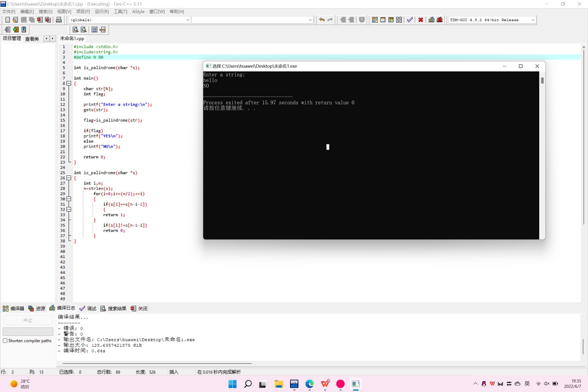The image size is (588, 392).
Task: Enable Shorten compiler paths checkbox
Action: click(5, 340)
